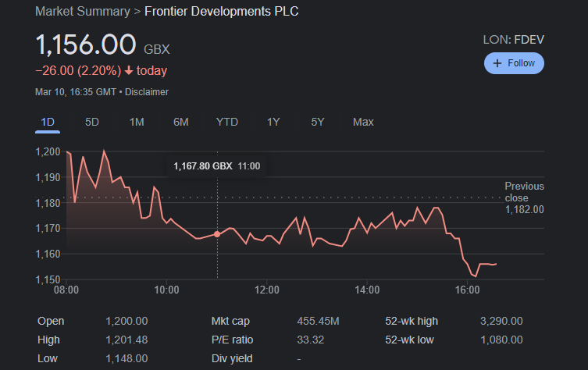The width and height of the screenshot is (588, 370).
Task: Click the Frontier Developments PLC title
Action: (x=222, y=11)
